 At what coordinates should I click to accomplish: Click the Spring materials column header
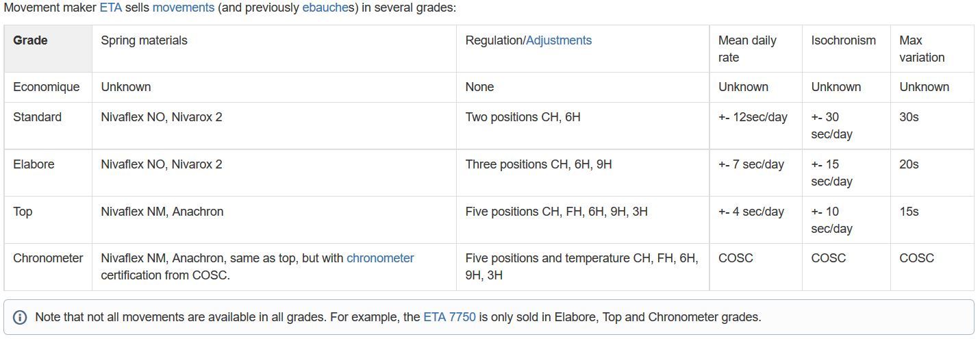point(274,49)
